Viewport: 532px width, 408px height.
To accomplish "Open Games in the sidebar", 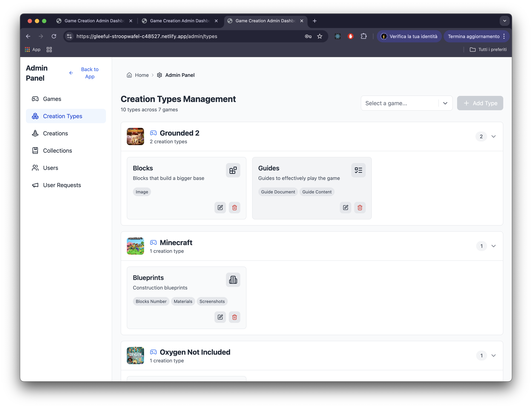I will (x=52, y=99).
